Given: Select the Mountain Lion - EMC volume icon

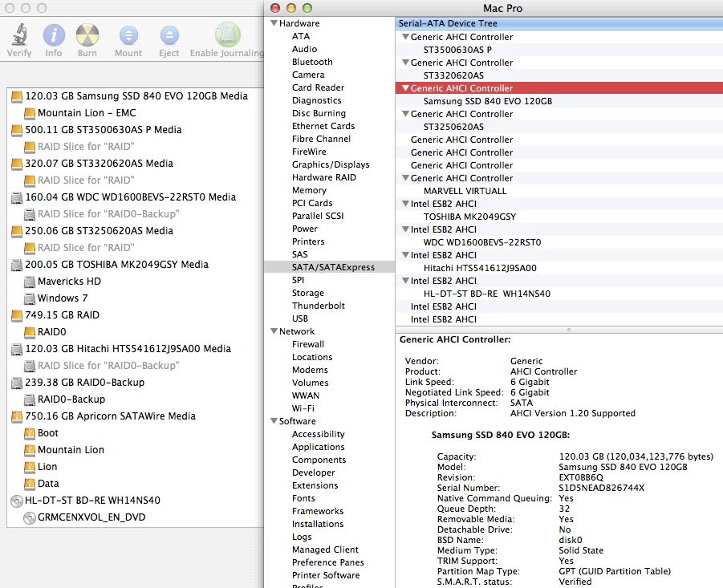Looking at the screenshot, I should tap(29, 113).
